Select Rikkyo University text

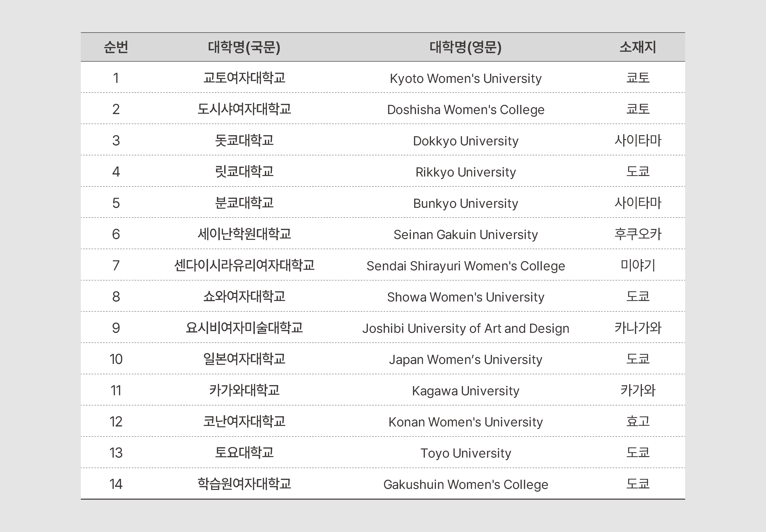click(466, 172)
